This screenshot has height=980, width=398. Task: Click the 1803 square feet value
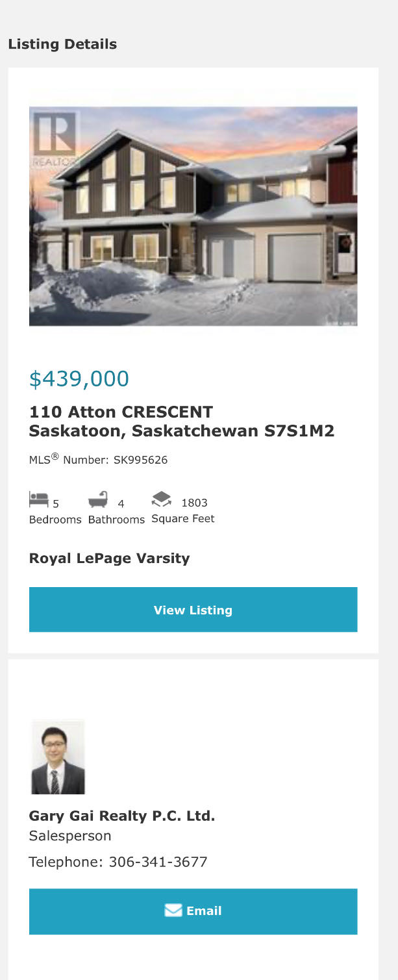click(x=194, y=503)
